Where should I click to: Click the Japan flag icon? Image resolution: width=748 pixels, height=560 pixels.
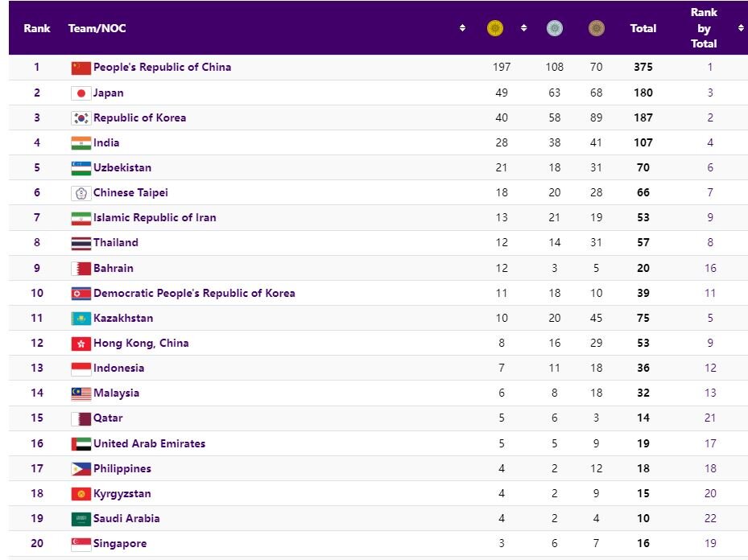coord(81,93)
